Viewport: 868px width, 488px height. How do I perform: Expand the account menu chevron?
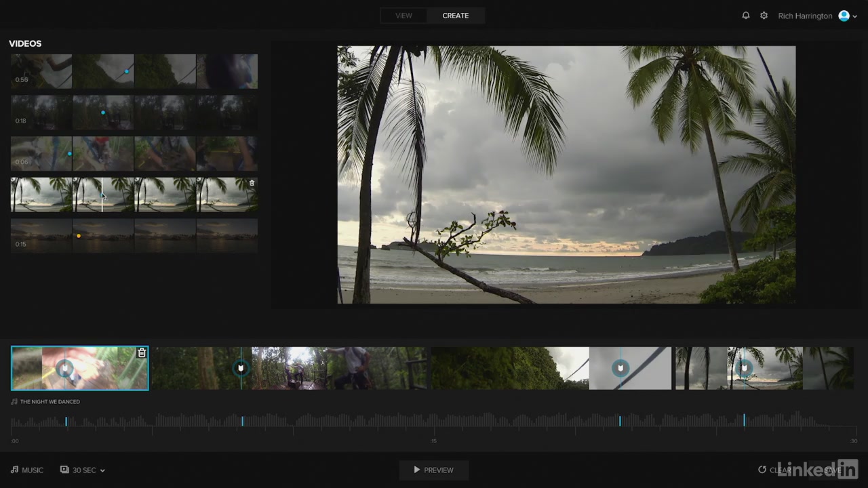(x=854, y=16)
